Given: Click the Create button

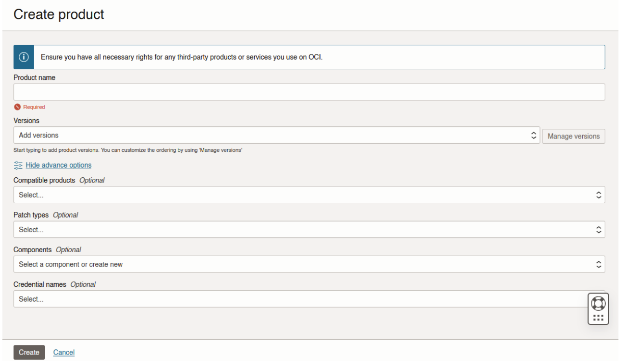Looking at the screenshot, I should (29, 352).
